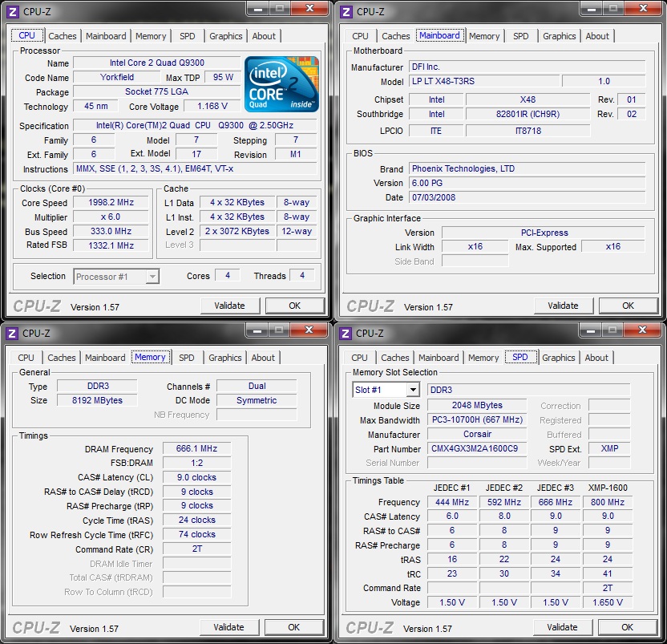Click the processor name 'Intel Core 2 Quad Q9300'
The width and height of the screenshot is (667, 644).
pyautogui.click(x=157, y=63)
